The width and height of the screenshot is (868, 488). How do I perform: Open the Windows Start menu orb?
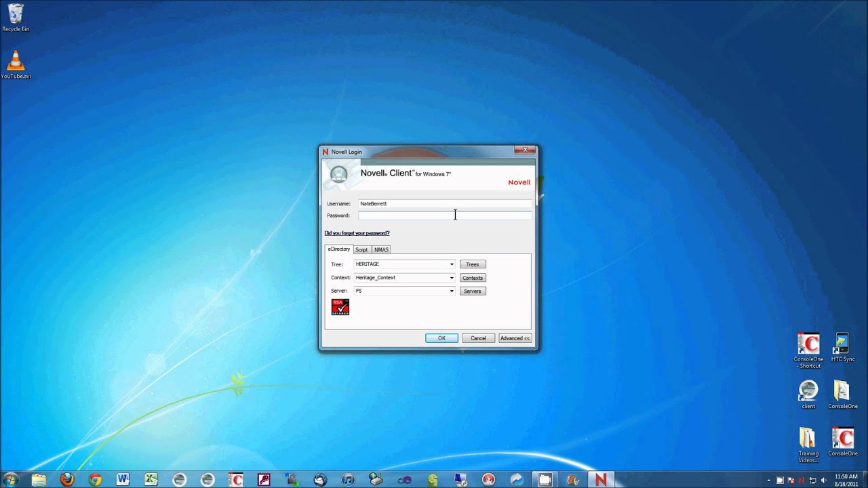11,479
